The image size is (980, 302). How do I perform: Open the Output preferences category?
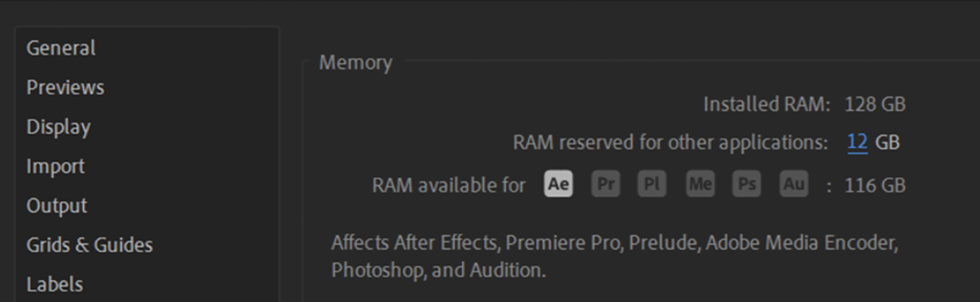click(57, 206)
